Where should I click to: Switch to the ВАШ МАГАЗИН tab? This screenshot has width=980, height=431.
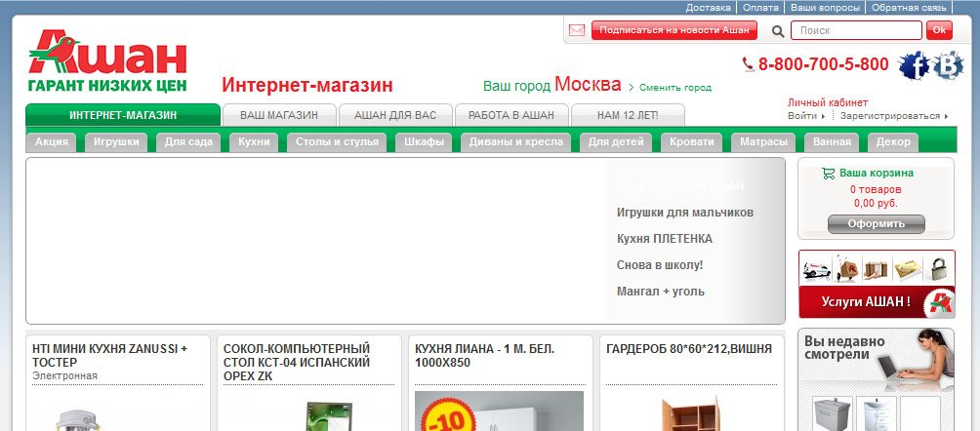279,115
